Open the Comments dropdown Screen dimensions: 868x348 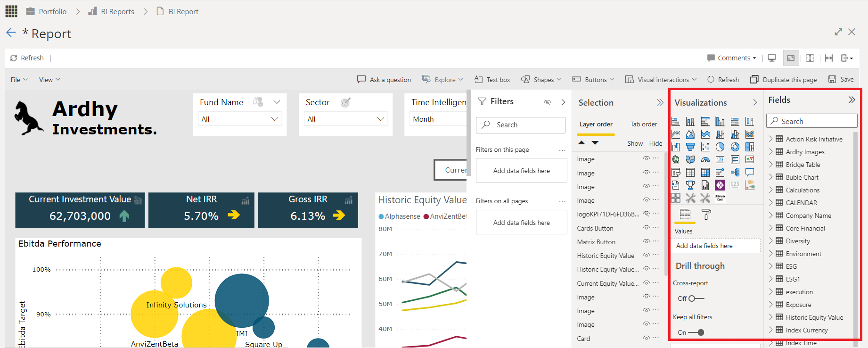pyautogui.click(x=732, y=58)
